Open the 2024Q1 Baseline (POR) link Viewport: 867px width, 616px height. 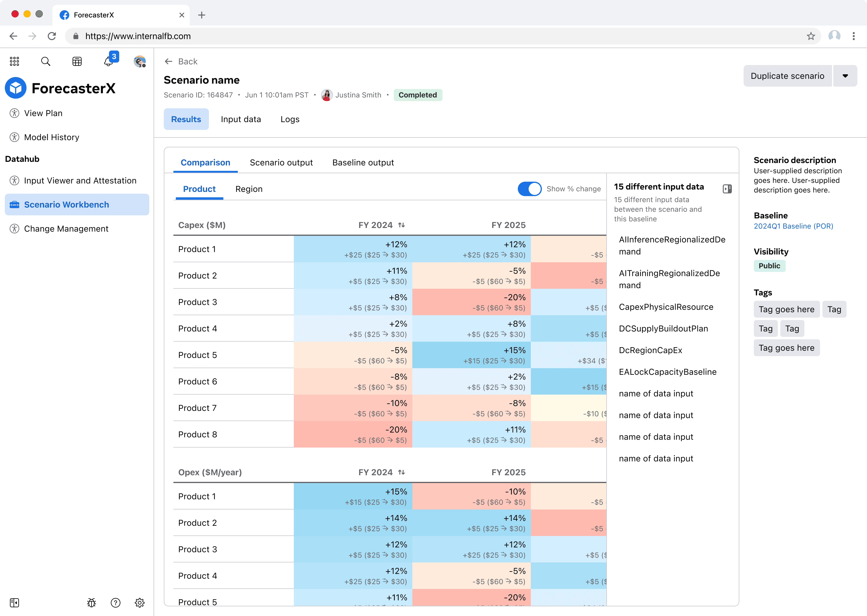point(793,226)
